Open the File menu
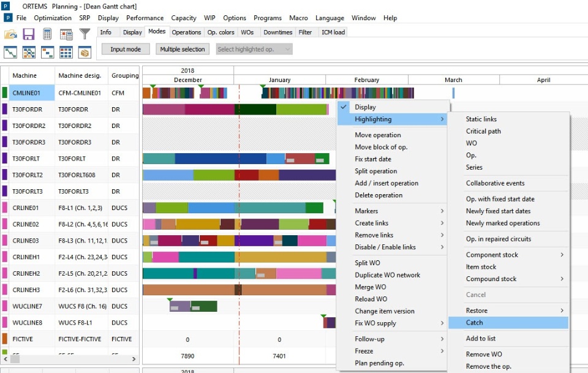This screenshot has height=373, width=588. point(21,18)
